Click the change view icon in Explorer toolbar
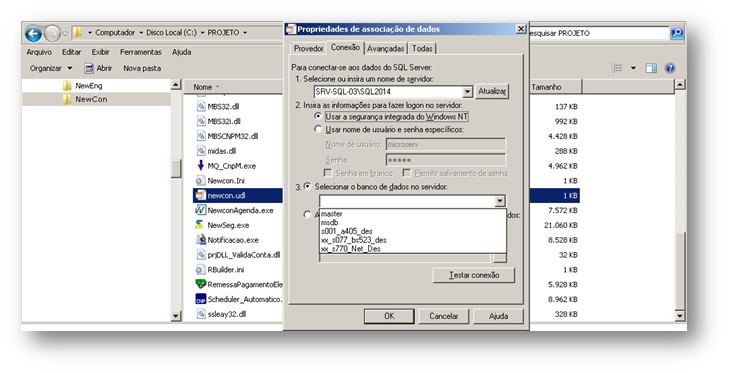Viewport: 729px width, 373px height. pos(617,68)
